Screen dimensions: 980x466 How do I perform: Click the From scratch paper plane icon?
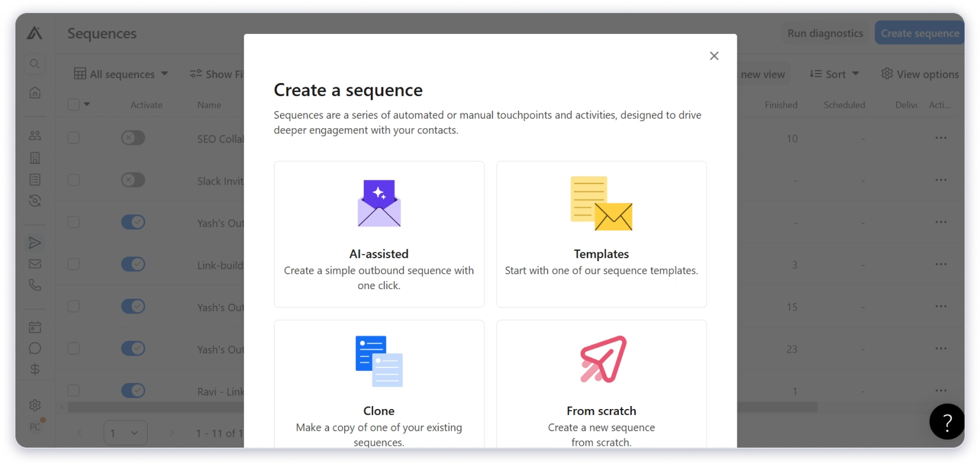tap(603, 360)
